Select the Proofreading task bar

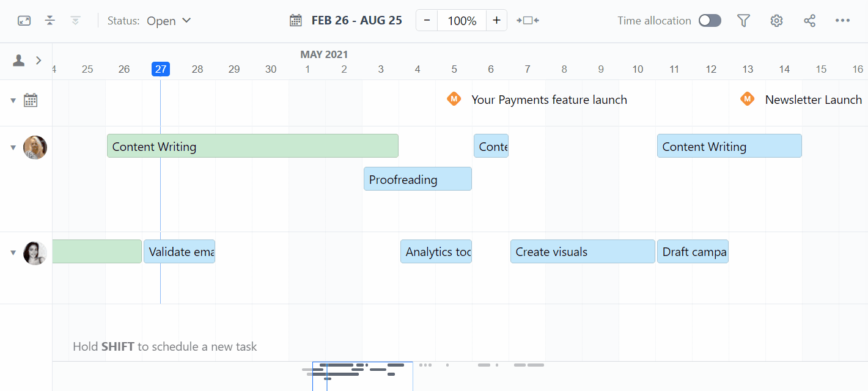click(x=417, y=179)
